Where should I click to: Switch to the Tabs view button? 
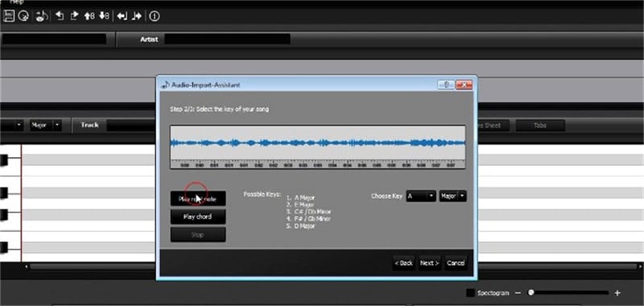[x=540, y=126]
